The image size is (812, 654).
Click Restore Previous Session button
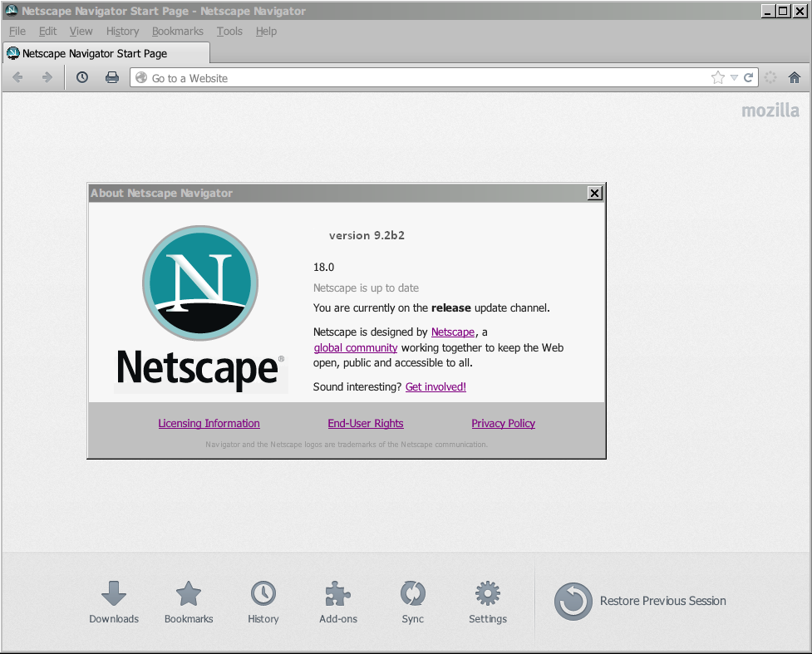(640, 601)
